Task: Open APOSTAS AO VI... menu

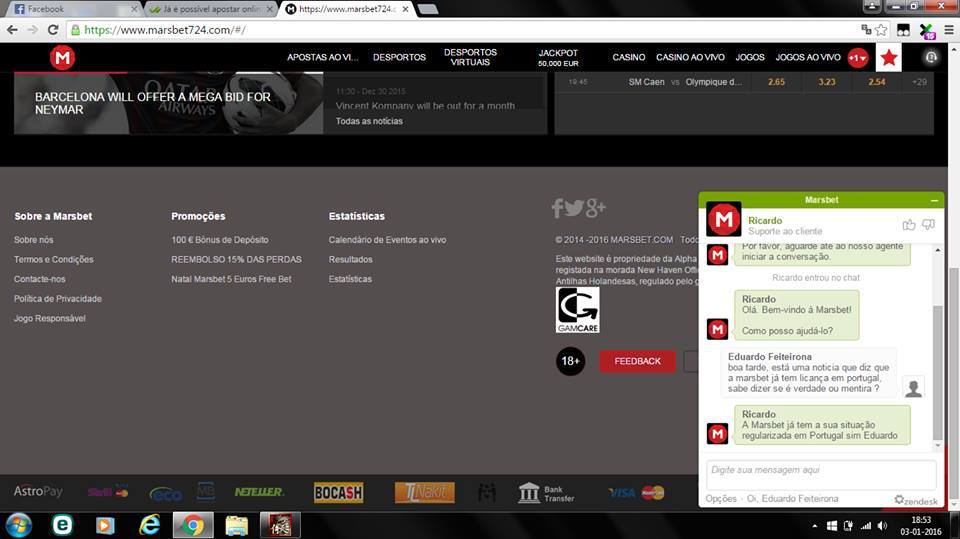Action: pyautogui.click(x=323, y=58)
